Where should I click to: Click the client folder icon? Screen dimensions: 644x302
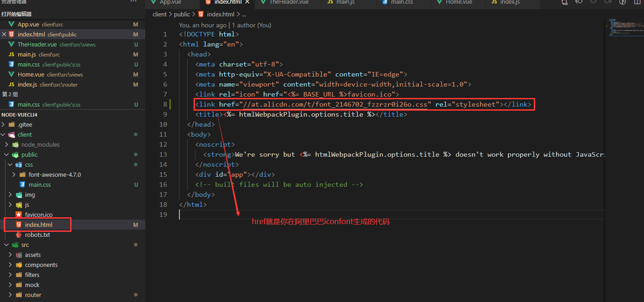pos(12,134)
